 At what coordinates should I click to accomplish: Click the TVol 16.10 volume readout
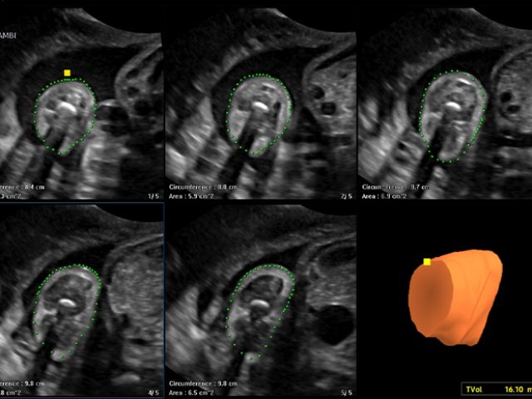click(495, 387)
